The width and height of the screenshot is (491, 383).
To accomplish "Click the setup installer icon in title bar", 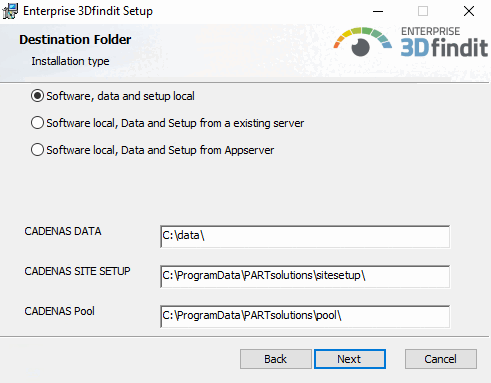I will [x=10, y=11].
